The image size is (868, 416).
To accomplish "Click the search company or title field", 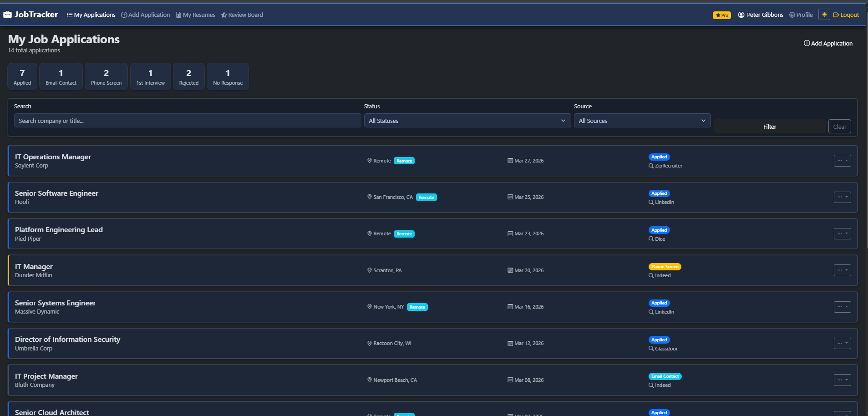I will [187, 120].
